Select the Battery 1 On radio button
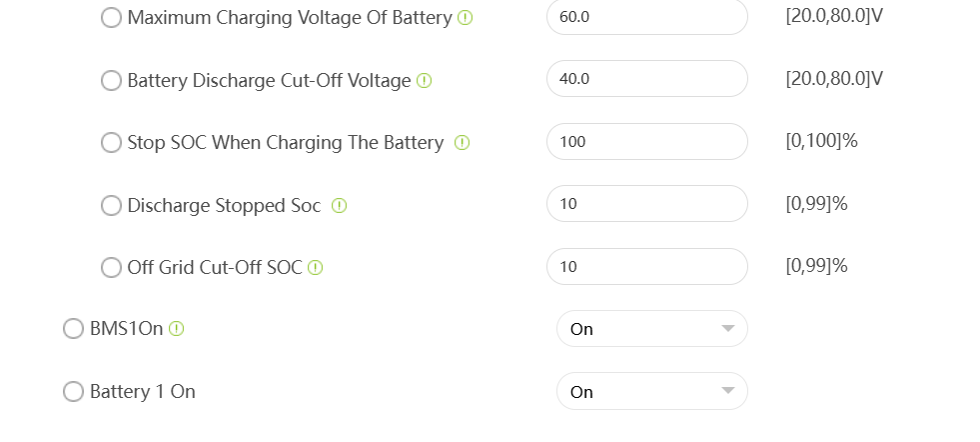 coord(73,392)
